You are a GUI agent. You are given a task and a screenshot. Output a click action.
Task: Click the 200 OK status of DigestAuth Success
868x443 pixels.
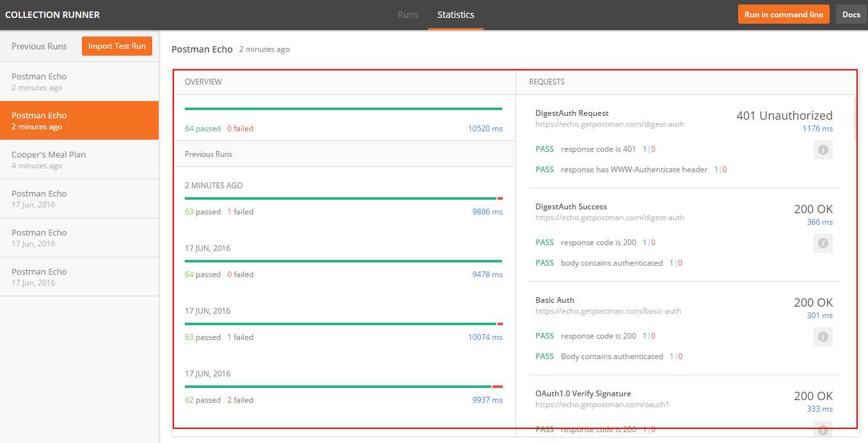tap(814, 209)
